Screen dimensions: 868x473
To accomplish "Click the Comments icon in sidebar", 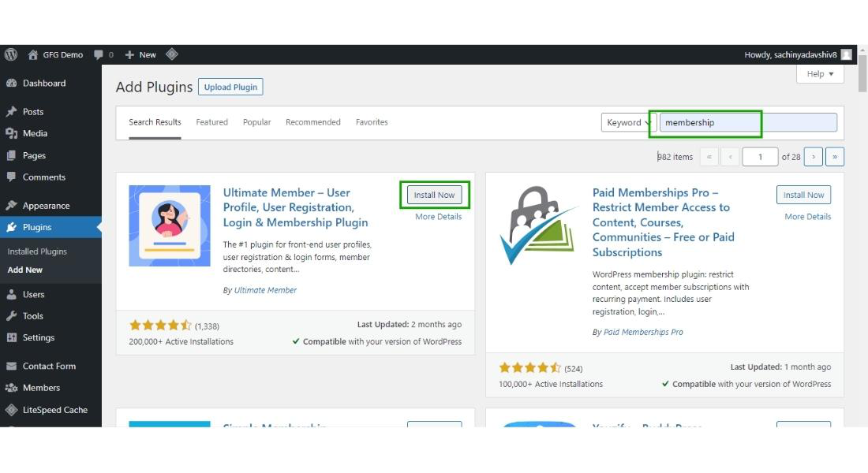I will tap(12, 177).
